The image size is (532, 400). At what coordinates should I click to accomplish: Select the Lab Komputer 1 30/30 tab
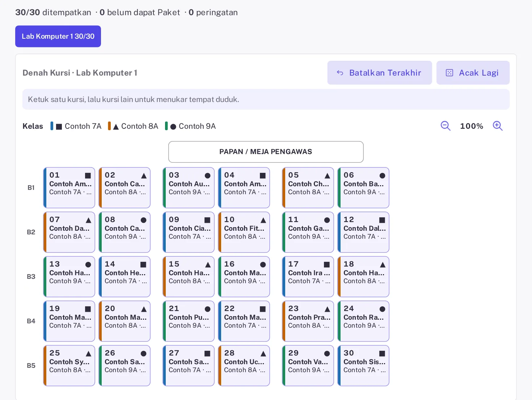(58, 36)
